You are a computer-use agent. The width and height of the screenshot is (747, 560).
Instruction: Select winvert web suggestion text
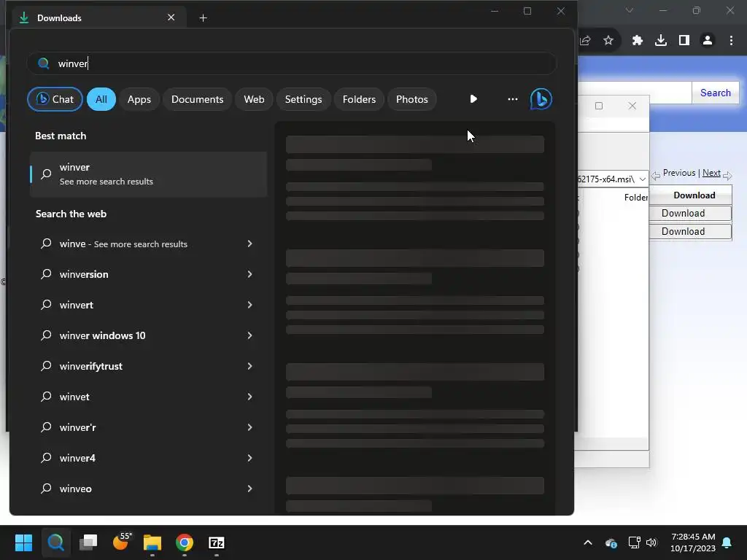pyautogui.click(x=76, y=305)
